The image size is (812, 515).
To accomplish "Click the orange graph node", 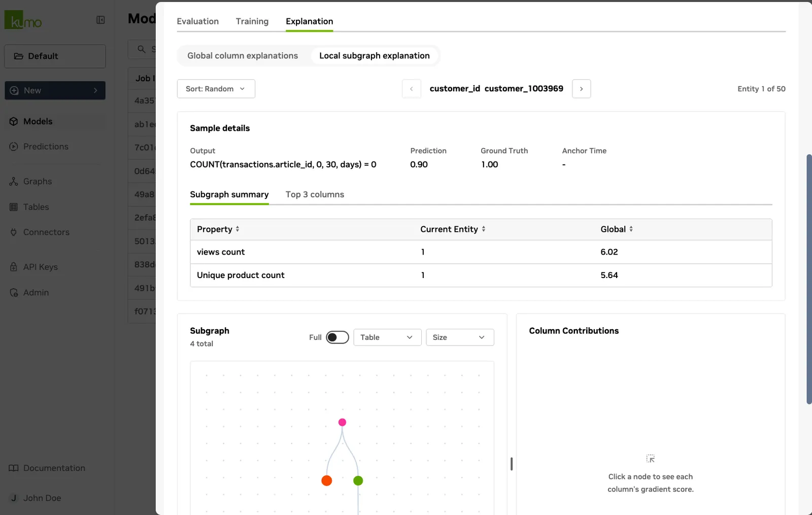I will pos(327,480).
